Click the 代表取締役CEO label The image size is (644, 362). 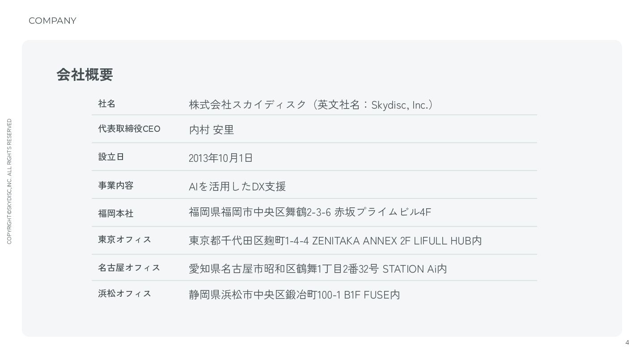click(129, 129)
